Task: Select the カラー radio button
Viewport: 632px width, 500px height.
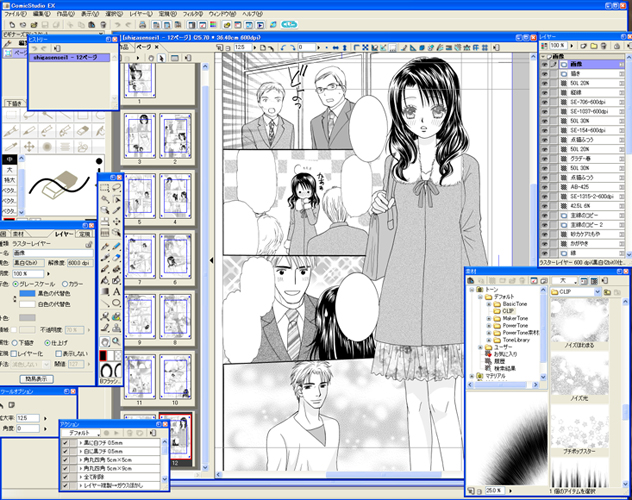Action: click(65, 284)
